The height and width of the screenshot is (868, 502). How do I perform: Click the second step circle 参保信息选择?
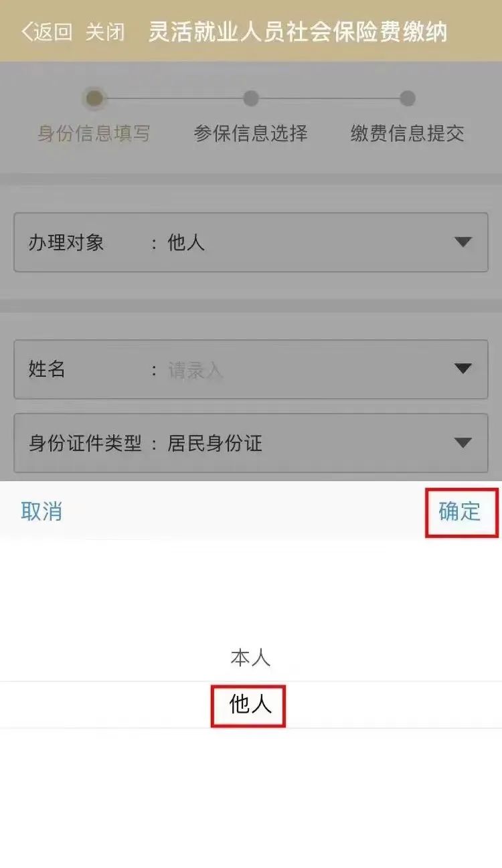pyautogui.click(x=251, y=99)
